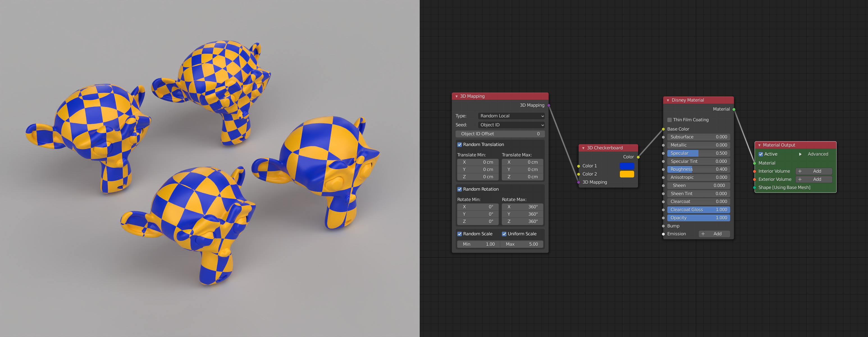Click the Interior Volume Add button
Image resolution: width=868 pixels, height=337 pixels.
[x=814, y=171]
